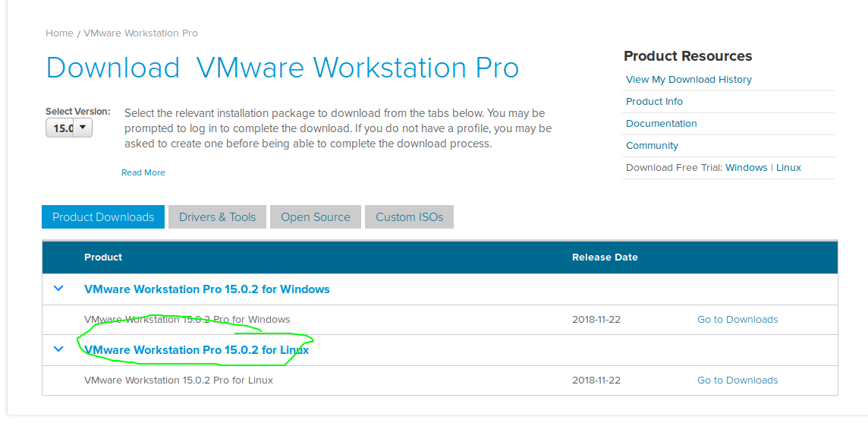
Task: Open the Open Source tab
Action: [x=316, y=216]
